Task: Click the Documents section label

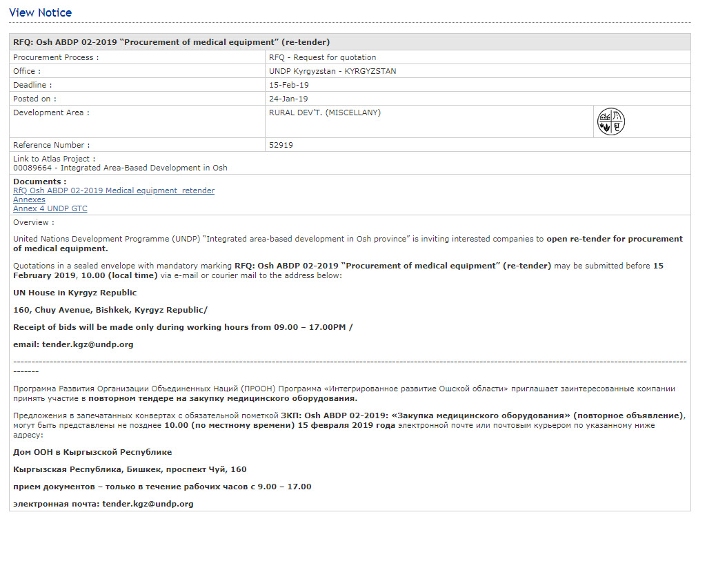Action: (x=40, y=182)
